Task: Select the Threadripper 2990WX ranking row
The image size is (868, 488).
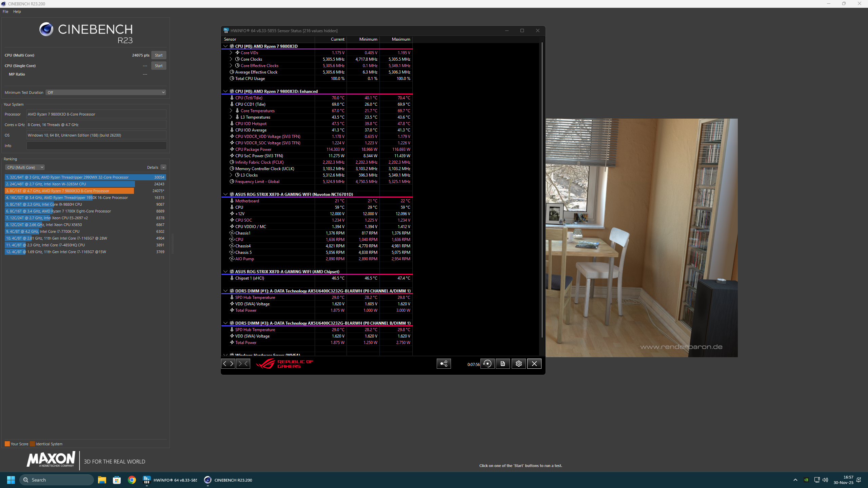Action: [x=85, y=177]
